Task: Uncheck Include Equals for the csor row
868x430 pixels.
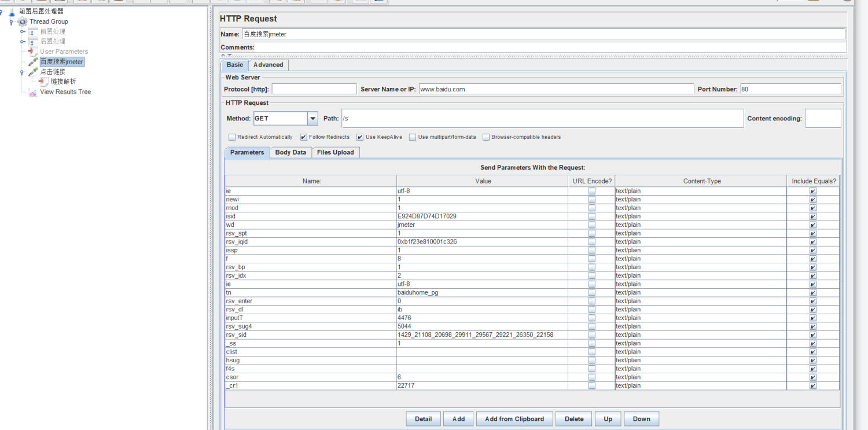Action: coord(813,377)
